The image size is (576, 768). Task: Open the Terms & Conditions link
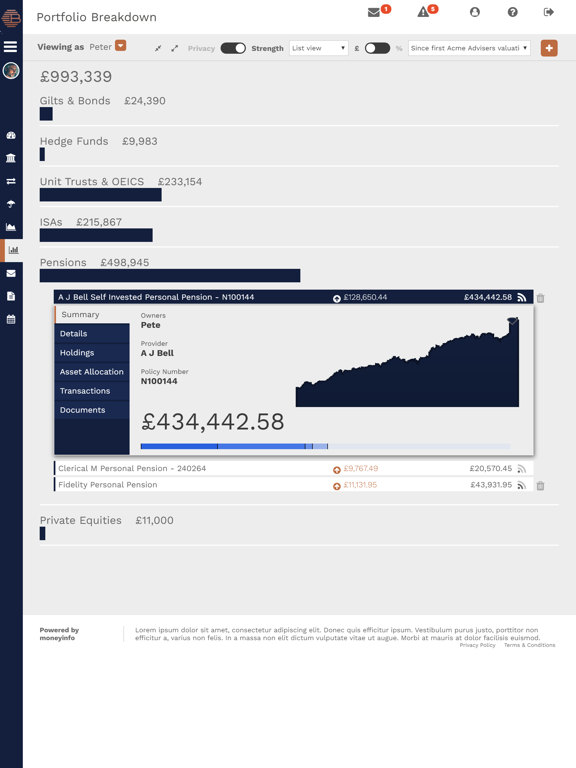coord(529,645)
